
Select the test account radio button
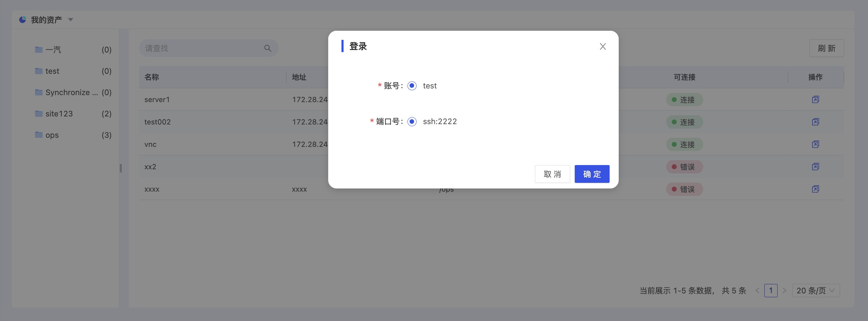pos(412,86)
